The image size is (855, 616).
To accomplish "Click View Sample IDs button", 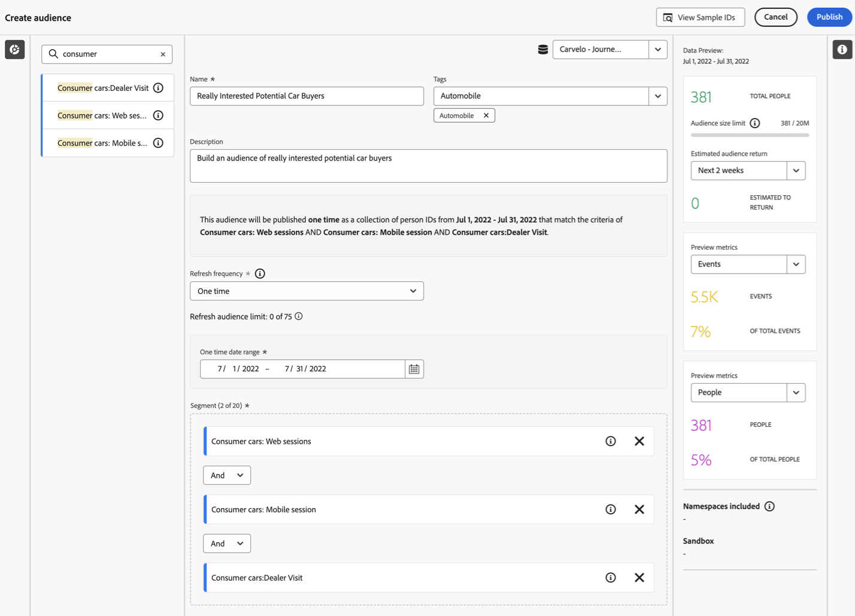I will point(700,17).
